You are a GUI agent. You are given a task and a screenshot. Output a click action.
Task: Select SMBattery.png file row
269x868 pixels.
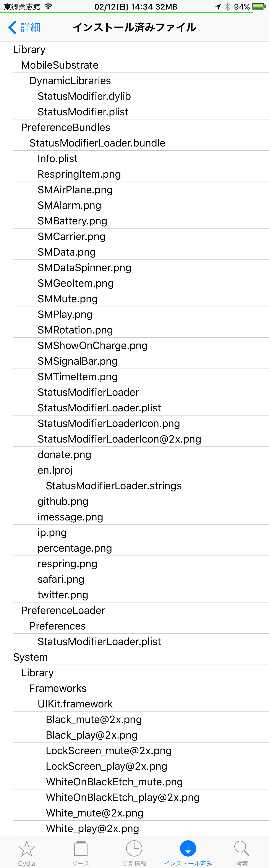pyautogui.click(x=141, y=221)
